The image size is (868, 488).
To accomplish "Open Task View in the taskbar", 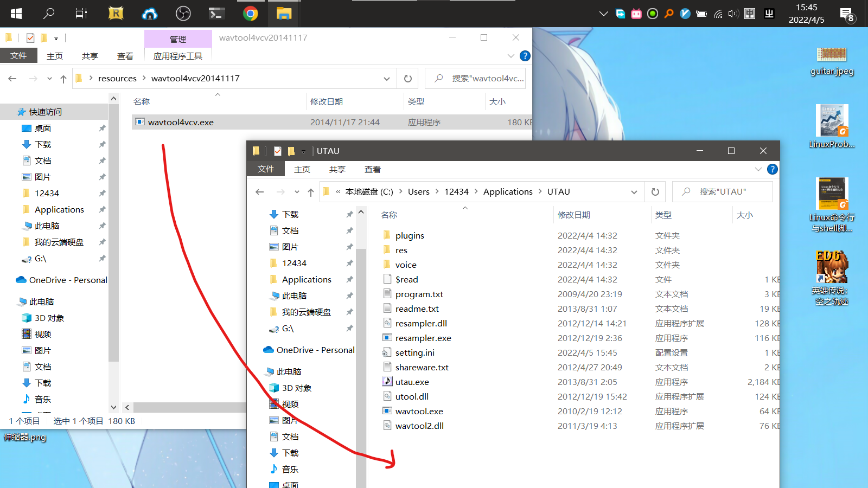I will (x=81, y=14).
